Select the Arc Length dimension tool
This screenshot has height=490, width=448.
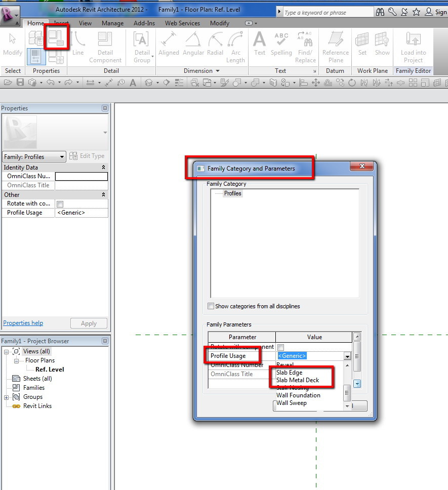[235, 48]
